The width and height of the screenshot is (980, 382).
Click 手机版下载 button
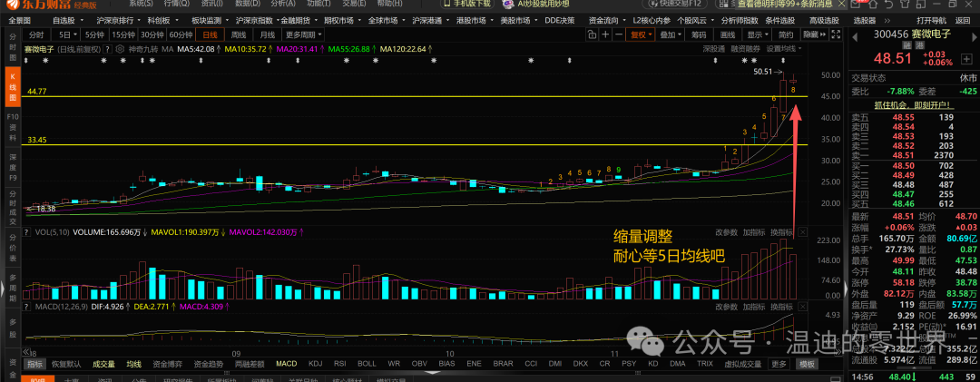tap(467, 4)
